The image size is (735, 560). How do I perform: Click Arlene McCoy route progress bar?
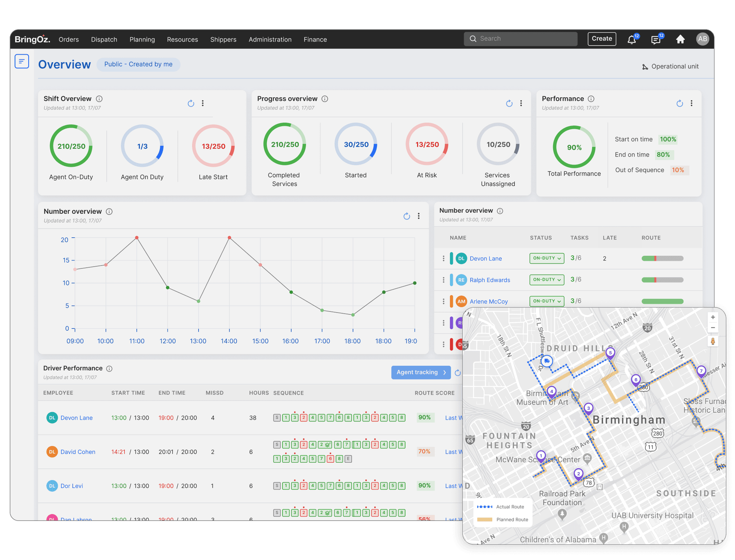click(x=662, y=301)
